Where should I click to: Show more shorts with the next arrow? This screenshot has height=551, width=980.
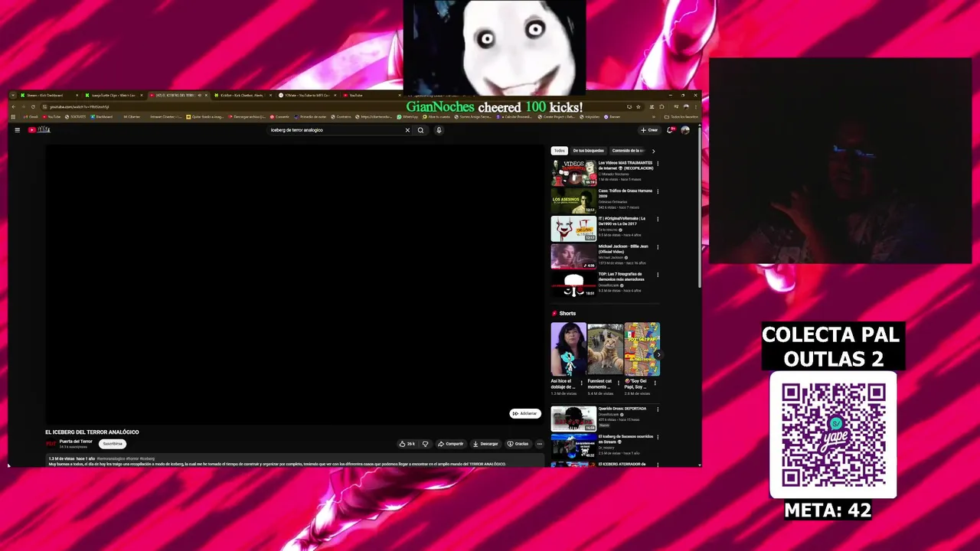click(658, 354)
